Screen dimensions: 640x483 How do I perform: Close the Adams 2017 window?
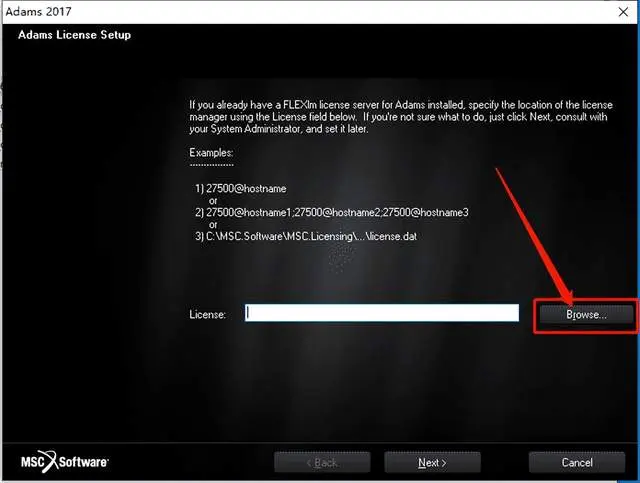point(623,11)
